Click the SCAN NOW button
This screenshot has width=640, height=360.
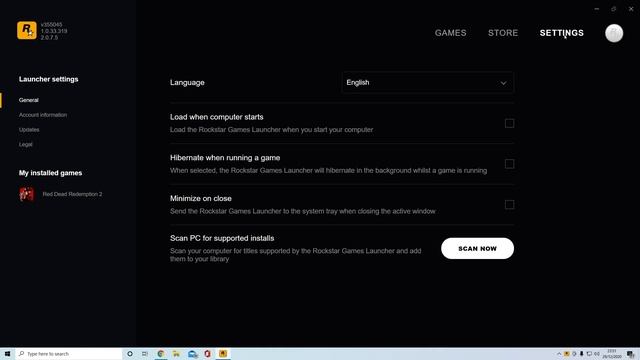pos(477,249)
